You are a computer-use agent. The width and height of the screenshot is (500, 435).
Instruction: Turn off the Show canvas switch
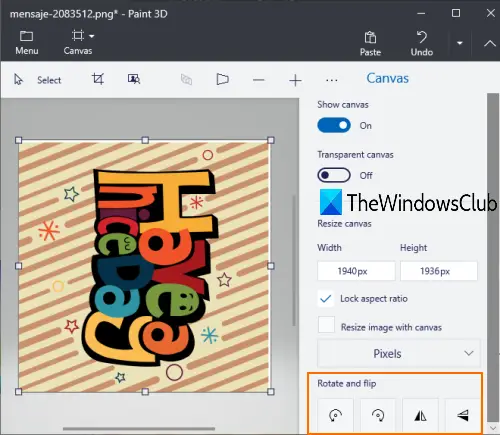click(334, 125)
